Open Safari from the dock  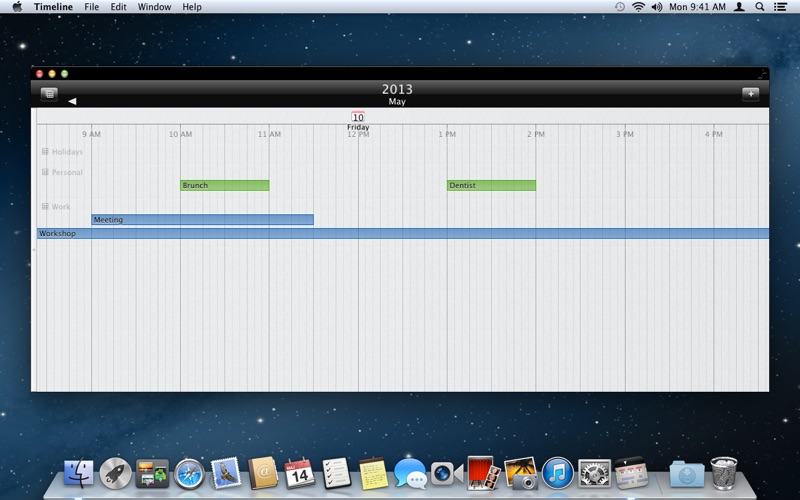(189, 473)
